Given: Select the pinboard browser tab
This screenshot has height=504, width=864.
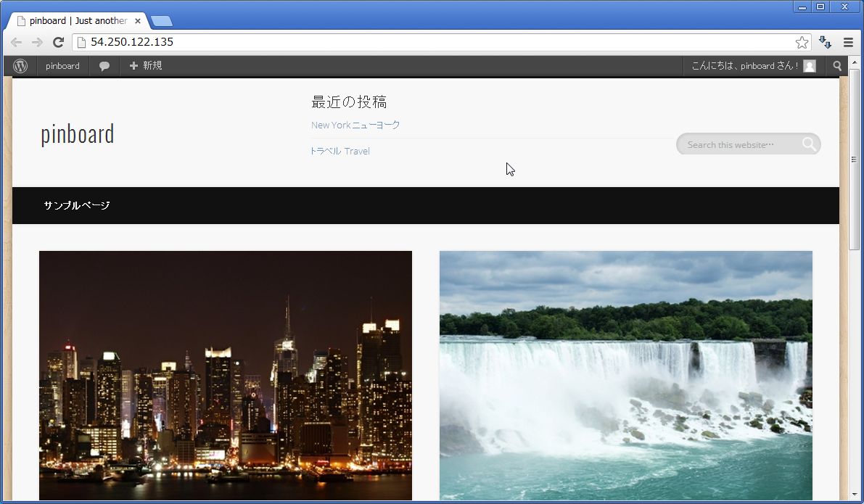Looking at the screenshot, I should pyautogui.click(x=78, y=21).
